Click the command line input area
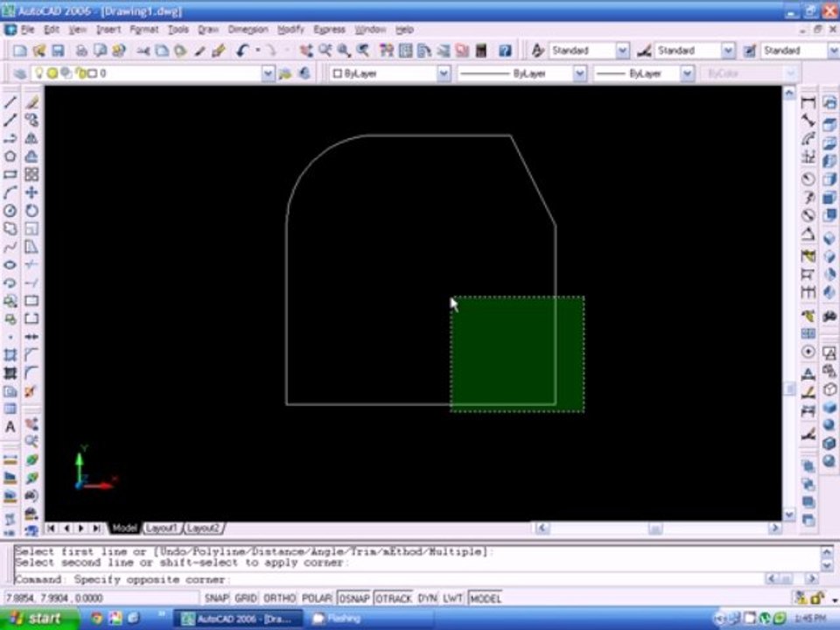Viewport: 840px width, 630px height. (388, 579)
